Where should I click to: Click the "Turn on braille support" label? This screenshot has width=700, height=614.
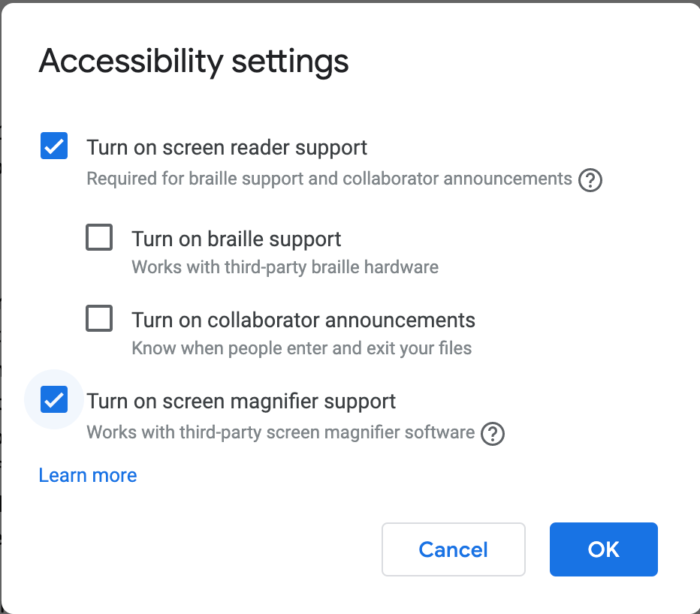click(x=236, y=239)
